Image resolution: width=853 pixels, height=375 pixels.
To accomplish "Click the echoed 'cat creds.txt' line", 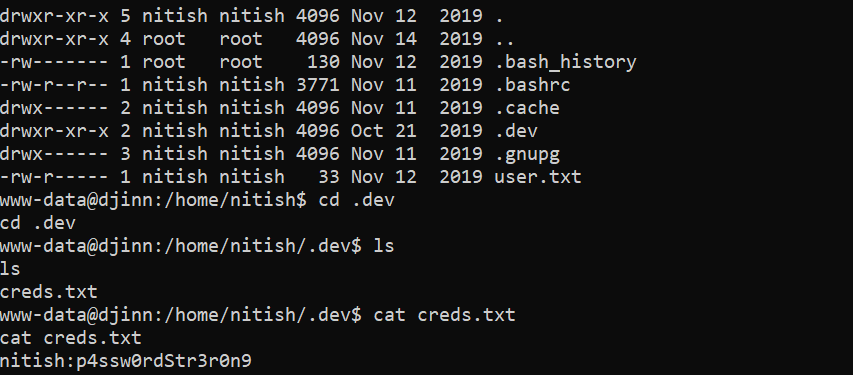I will point(71,338).
